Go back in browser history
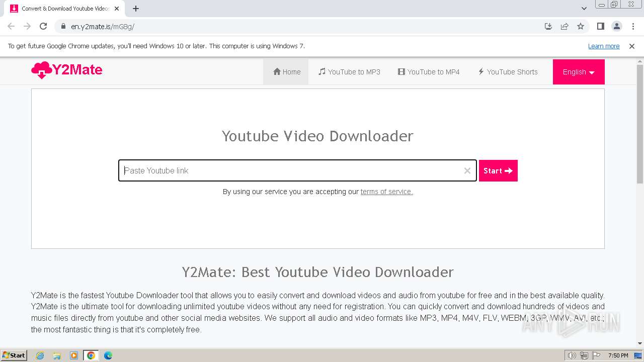644x362 pixels. click(11, 26)
